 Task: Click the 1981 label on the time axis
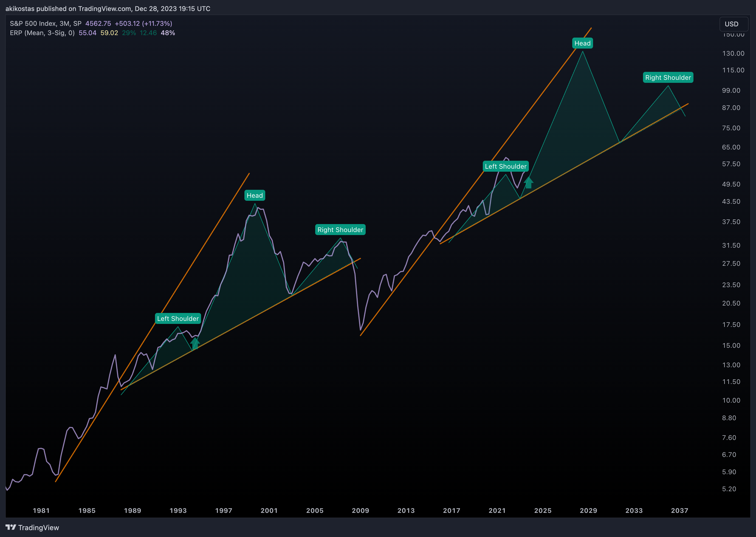coord(41,511)
